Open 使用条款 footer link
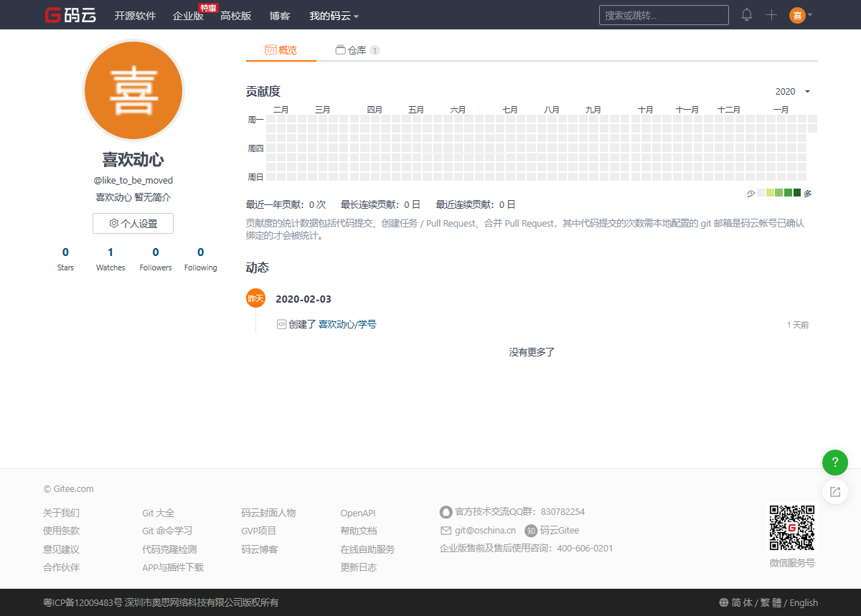Viewport: 861px width, 616px height. pos(61,531)
